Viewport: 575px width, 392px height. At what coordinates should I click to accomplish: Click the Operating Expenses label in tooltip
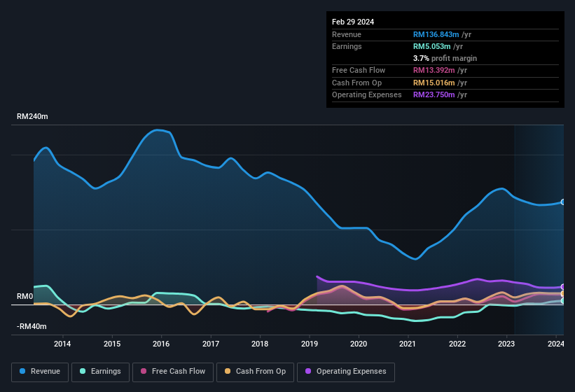point(366,95)
